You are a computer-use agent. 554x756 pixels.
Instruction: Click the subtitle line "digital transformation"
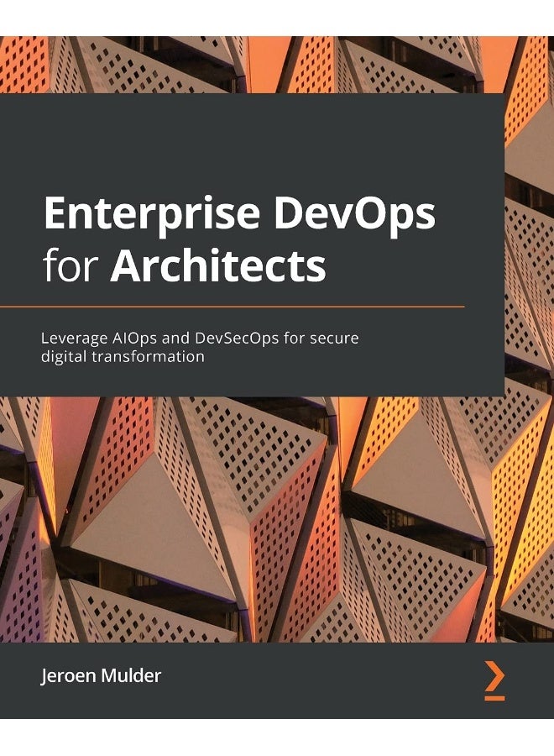(123, 357)
